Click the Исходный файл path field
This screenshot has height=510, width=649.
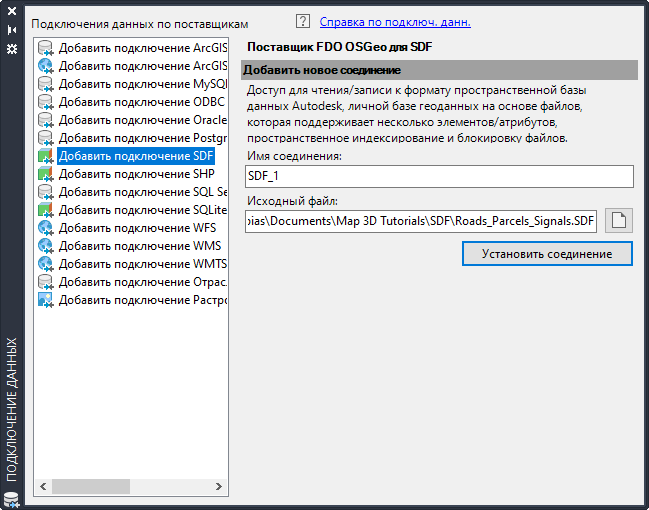(421, 221)
